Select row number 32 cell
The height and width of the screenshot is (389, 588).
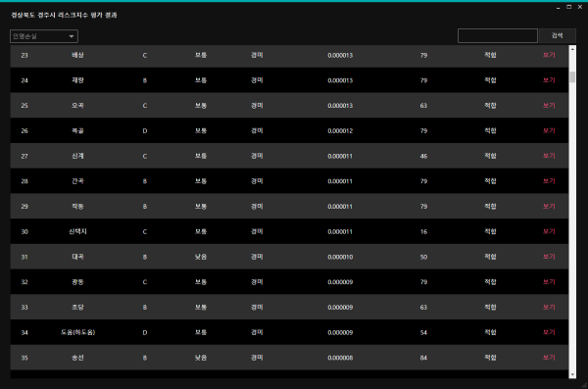(24, 282)
